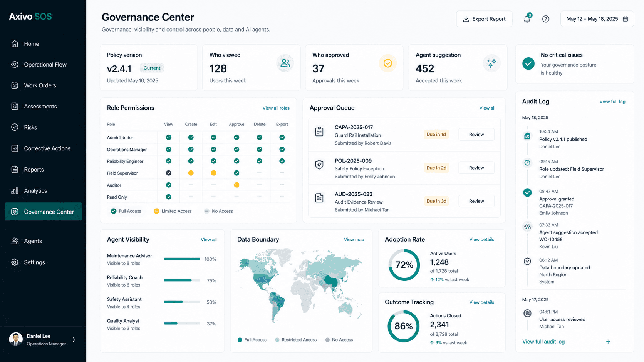Click the shield icon for POL-2025-009
The height and width of the screenshot is (362, 644).
(319, 165)
